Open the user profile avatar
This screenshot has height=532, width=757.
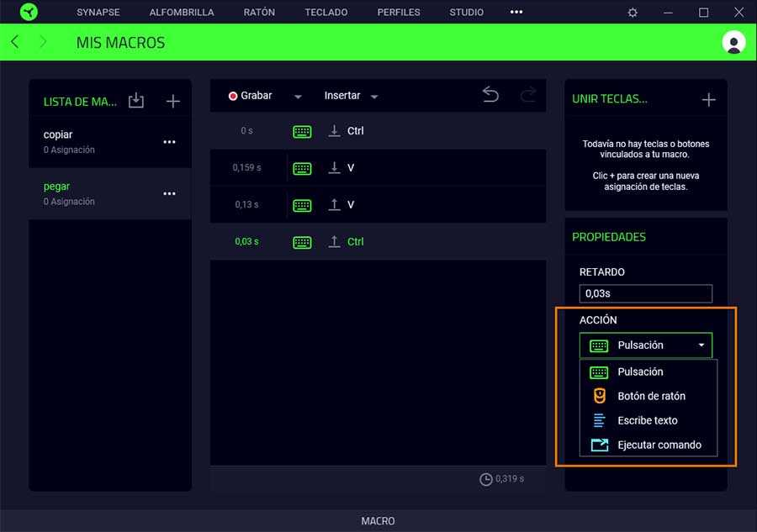[733, 42]
